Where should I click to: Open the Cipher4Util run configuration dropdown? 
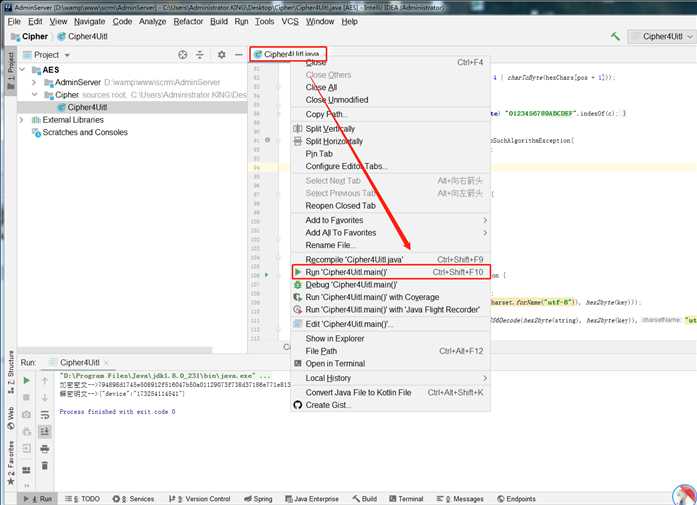point(663,36)
